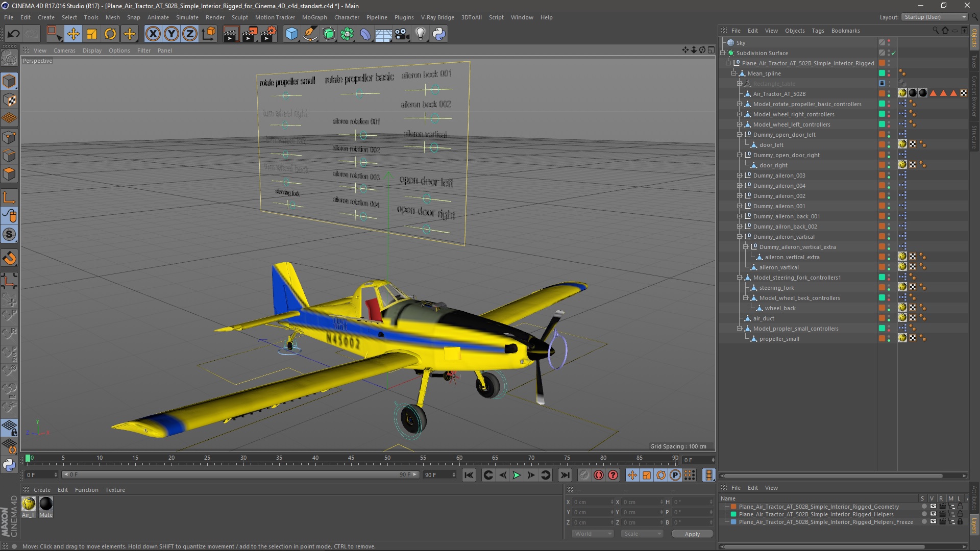Open the V-Ray Bridge menu
This screenshot has width=980, height=551.
tap(437, 17)
